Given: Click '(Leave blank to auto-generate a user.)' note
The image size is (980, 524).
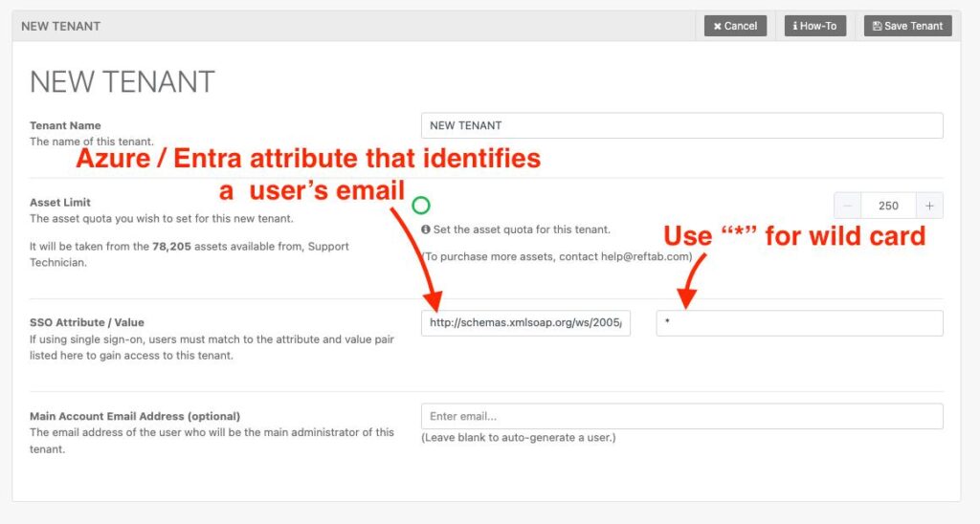Looking at the screenshot, I should (519, 437).
